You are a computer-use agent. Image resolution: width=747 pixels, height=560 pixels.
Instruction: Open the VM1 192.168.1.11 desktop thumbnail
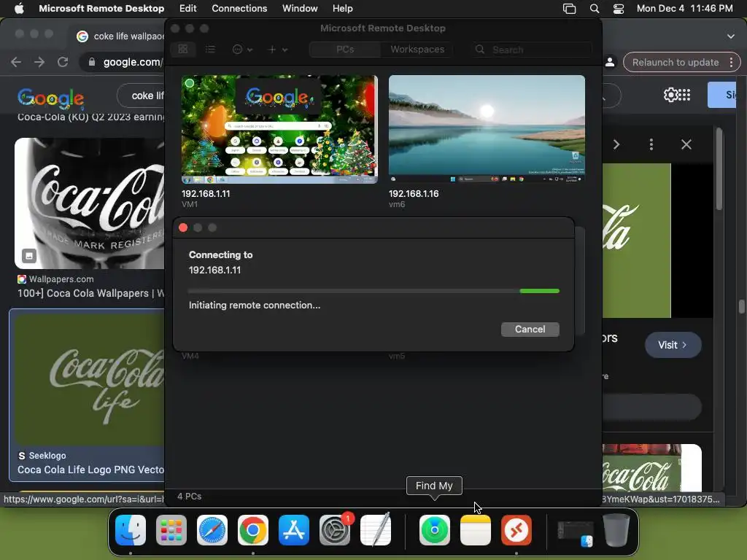click(279, 129)
